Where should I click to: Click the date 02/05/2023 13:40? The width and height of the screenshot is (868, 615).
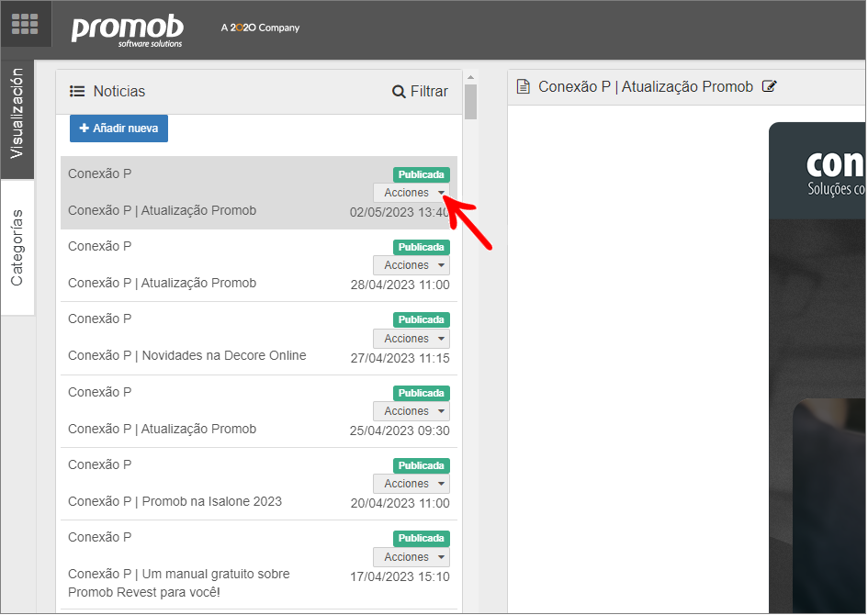(400, 212)
